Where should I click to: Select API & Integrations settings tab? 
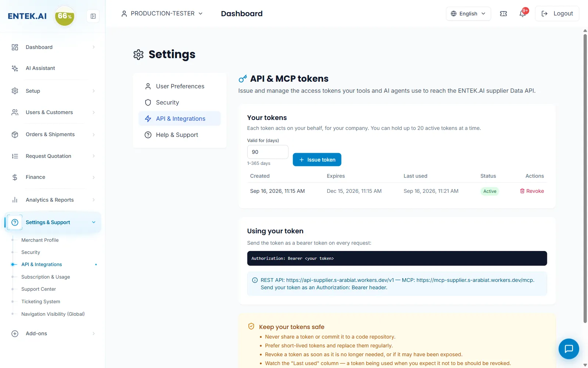(179, 118)
